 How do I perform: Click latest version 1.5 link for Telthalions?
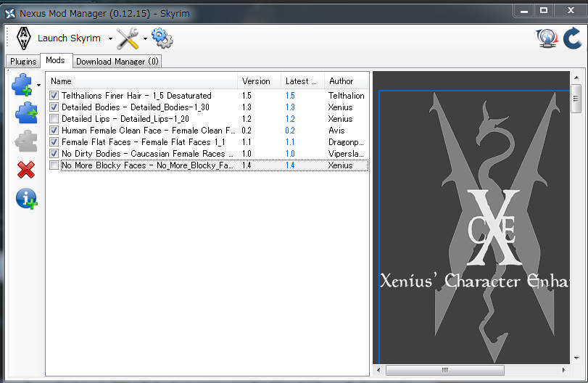coord(290,96)
